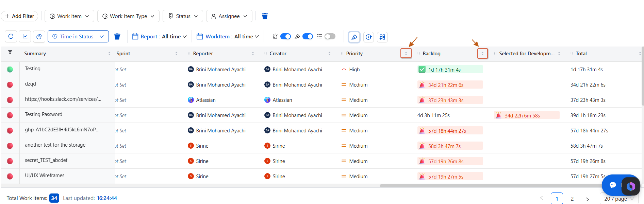Viewport: 644px width, 204px height.
Task: Open the Report All time date picker
Action: click(x=159, y=36)
